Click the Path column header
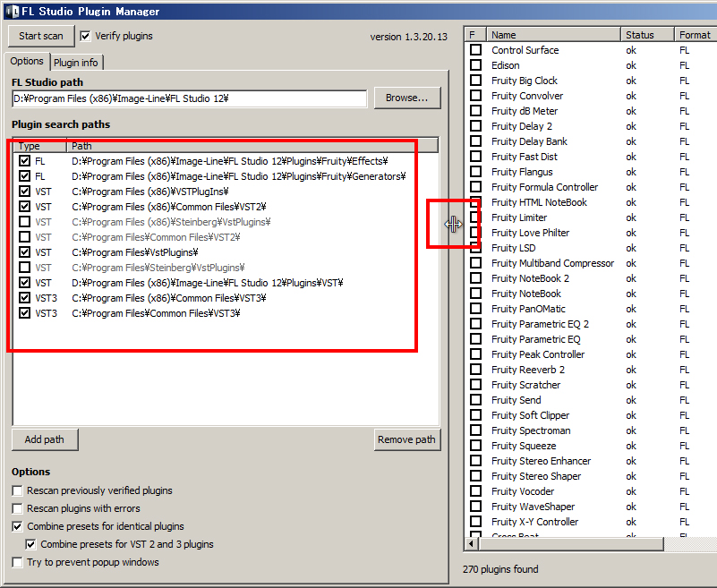This screenshot has height=588, width=717. pyautogui.click(x=252, y=146)
